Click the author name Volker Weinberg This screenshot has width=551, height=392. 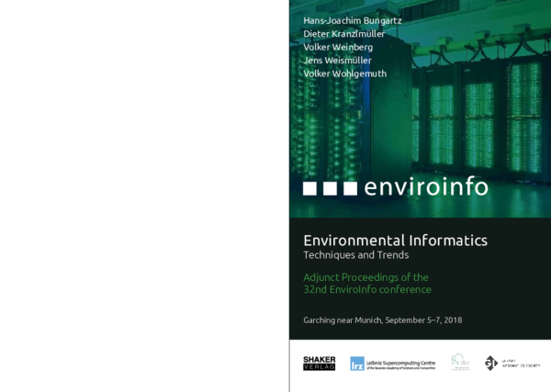(338, 47)
